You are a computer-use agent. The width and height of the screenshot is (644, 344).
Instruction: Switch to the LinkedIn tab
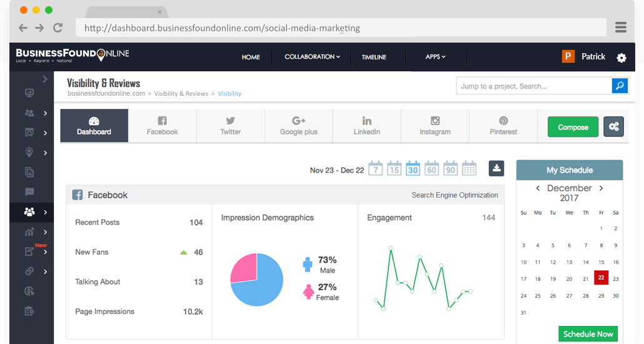pos(367,126)
